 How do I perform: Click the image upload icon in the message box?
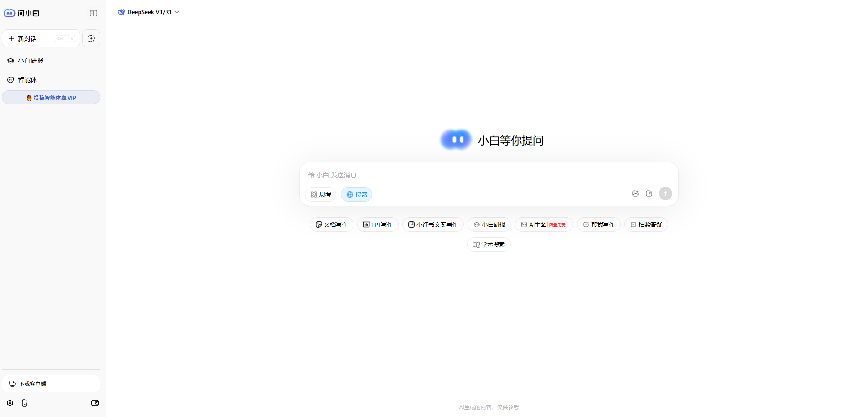pyautogui.click(x=635, y=193)
